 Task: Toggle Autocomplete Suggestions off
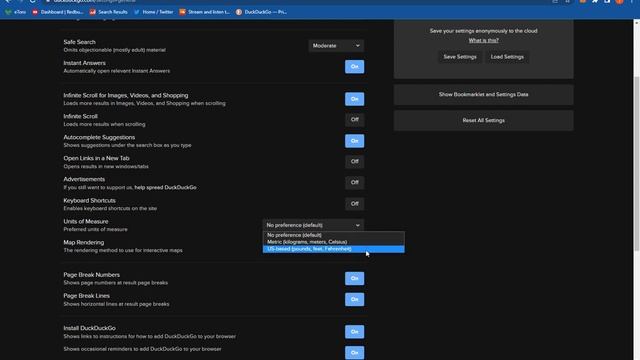click(x=354, y=141)
